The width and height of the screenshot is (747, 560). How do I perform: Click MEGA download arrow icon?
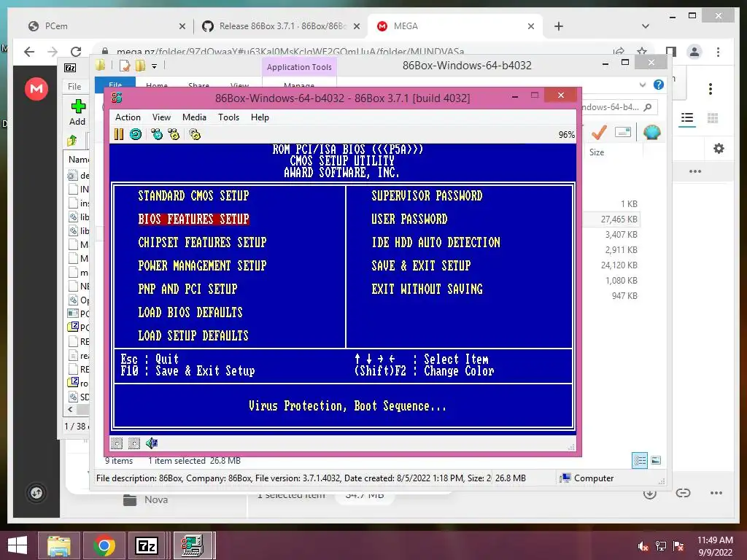point(650,494)
